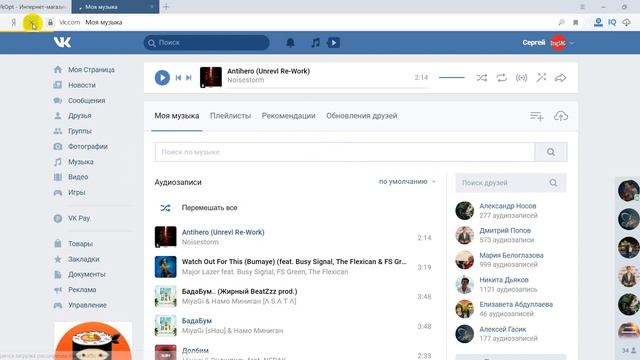
Task: Play Watch Out For This (Bumaye)
Action: 294,262
